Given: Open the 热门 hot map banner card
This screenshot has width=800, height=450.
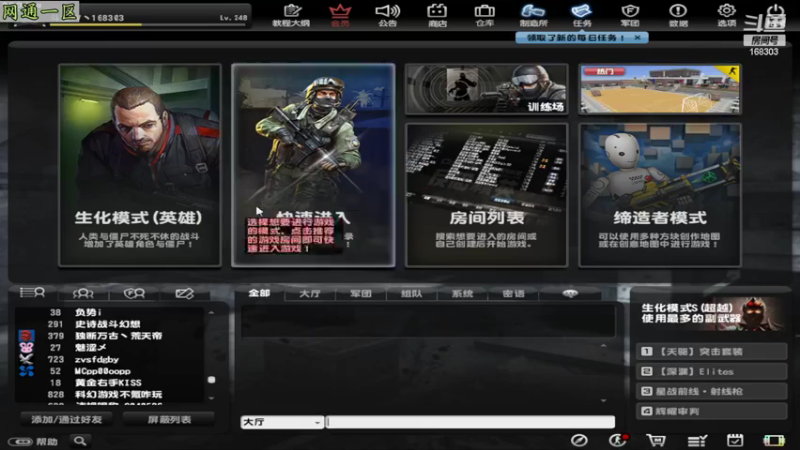Looking at the screenshot, I should tap(660, 89).
